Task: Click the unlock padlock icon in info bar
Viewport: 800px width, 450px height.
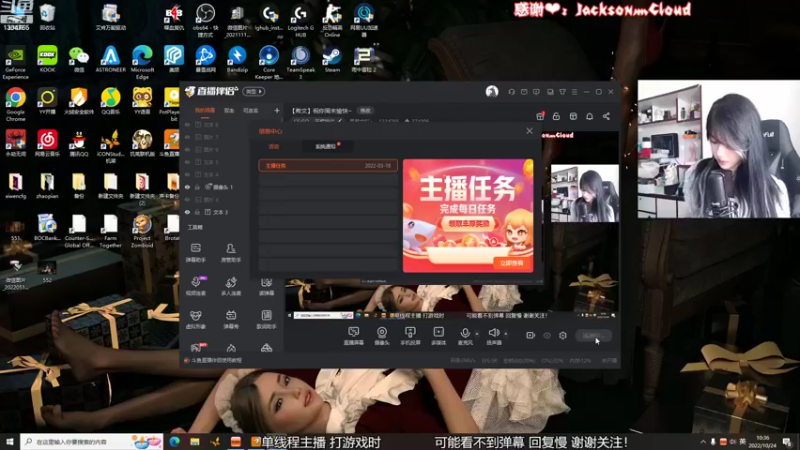Action: point(556,116)
